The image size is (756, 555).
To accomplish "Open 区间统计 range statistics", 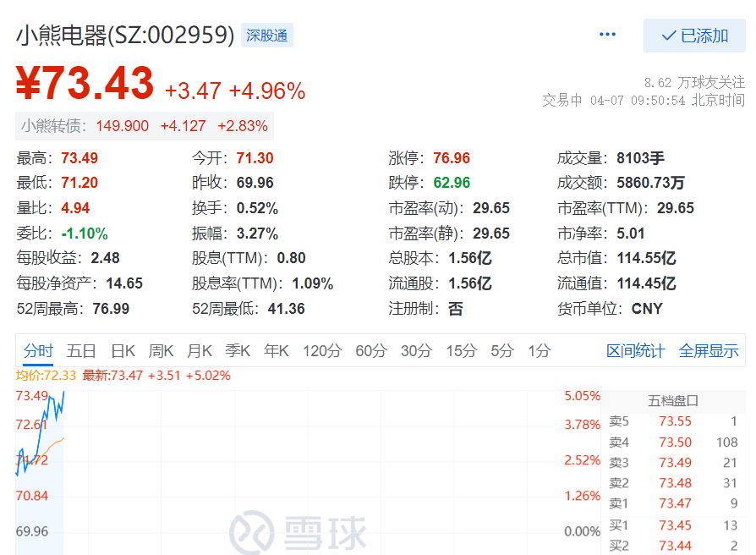I will (x=635, y=350).
